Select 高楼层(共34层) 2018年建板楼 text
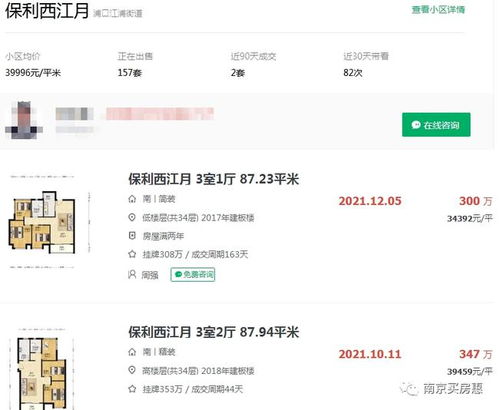The image size is (499, 410). coord(198,371)
